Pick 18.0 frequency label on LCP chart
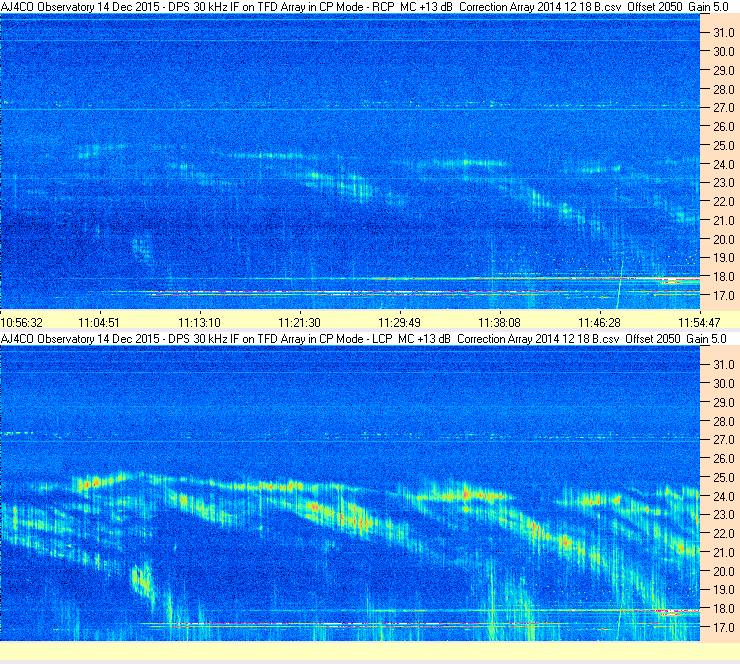This screenshot has height=664, width=740. [x=724, y=609]
